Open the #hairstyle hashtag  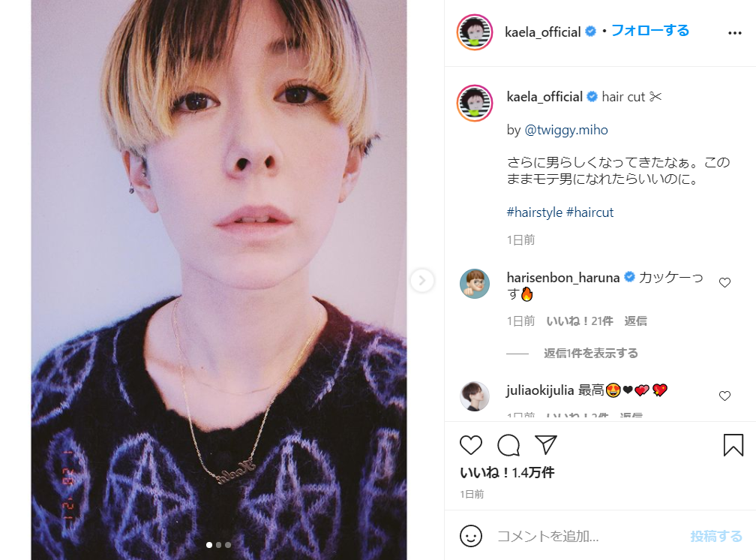pos(534,212)
